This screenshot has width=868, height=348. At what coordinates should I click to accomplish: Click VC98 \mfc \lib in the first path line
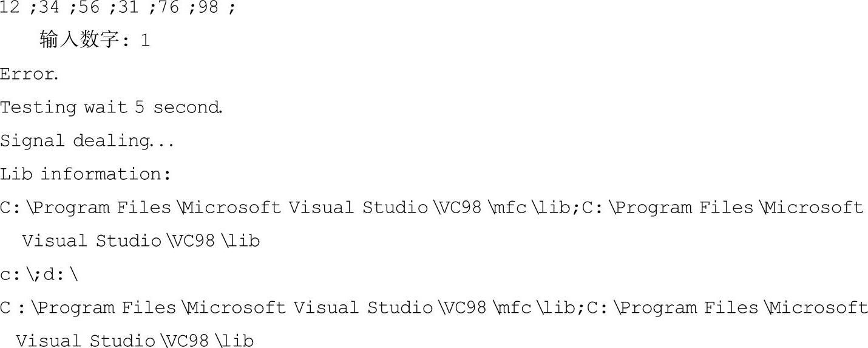point(507,208)
